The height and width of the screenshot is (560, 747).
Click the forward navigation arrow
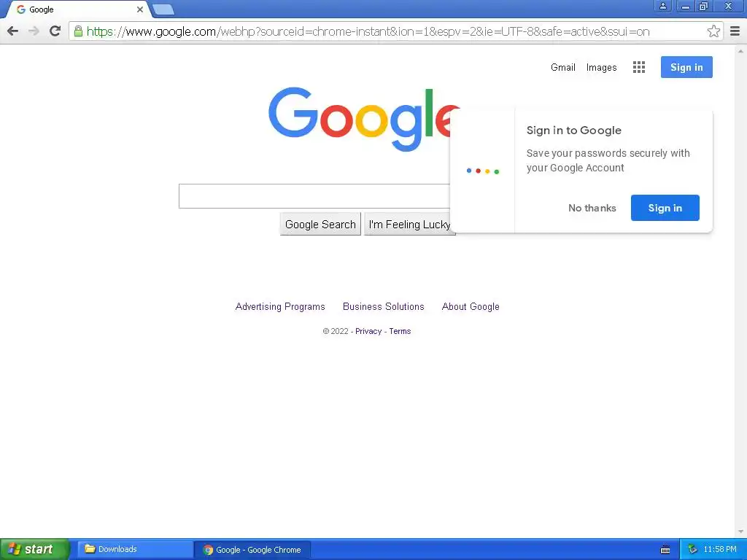pyautogui.click(x=34, y=31)
